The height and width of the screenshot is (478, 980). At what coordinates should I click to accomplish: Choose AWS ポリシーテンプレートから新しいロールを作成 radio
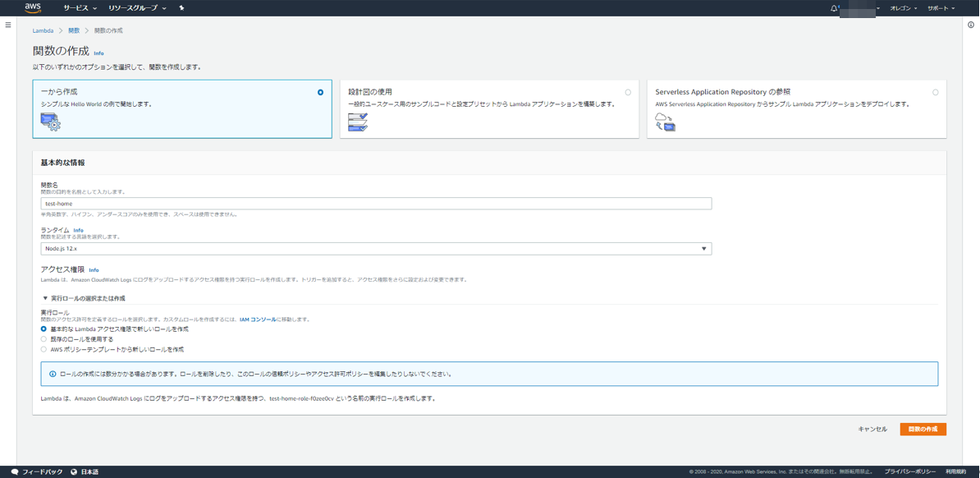pyautogui.click(x=44, y=349)
